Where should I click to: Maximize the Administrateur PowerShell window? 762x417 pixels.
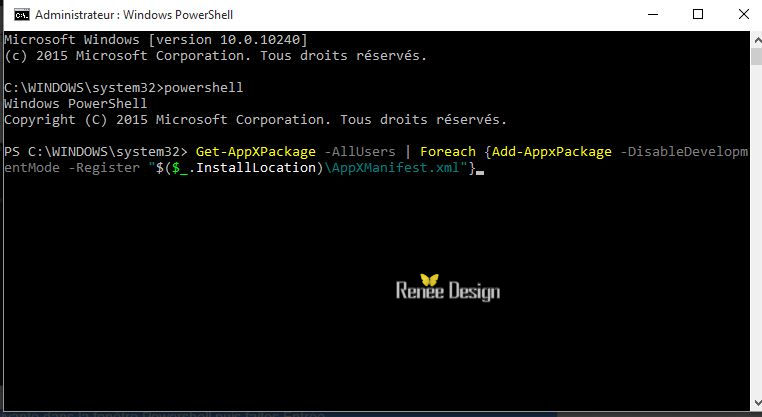[x=698, y=15]
